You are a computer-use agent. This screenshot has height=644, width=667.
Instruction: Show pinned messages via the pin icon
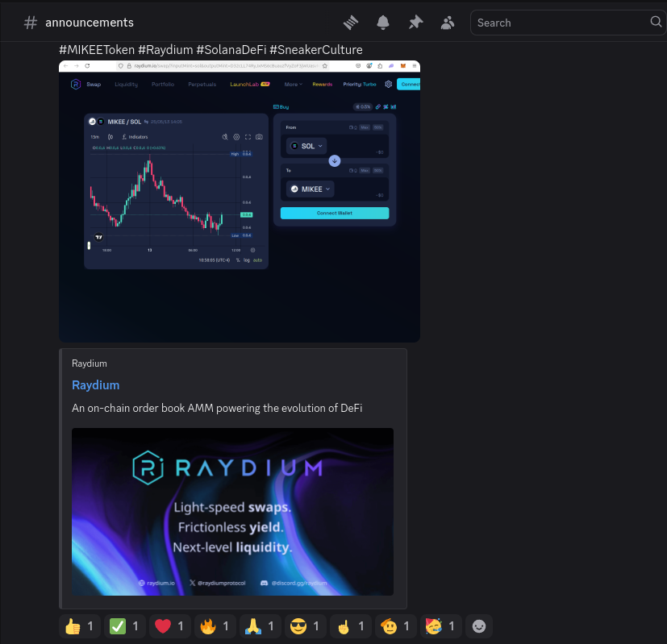[415, 23]
